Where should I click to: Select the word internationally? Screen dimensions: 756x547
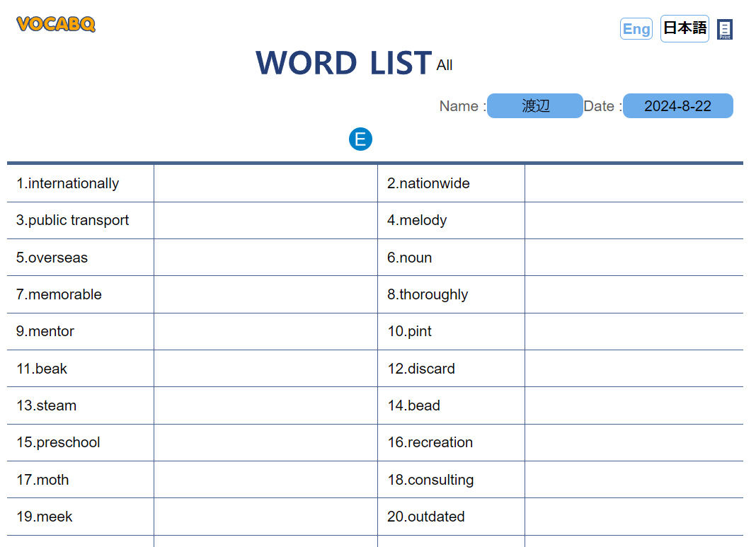point(67,183)
